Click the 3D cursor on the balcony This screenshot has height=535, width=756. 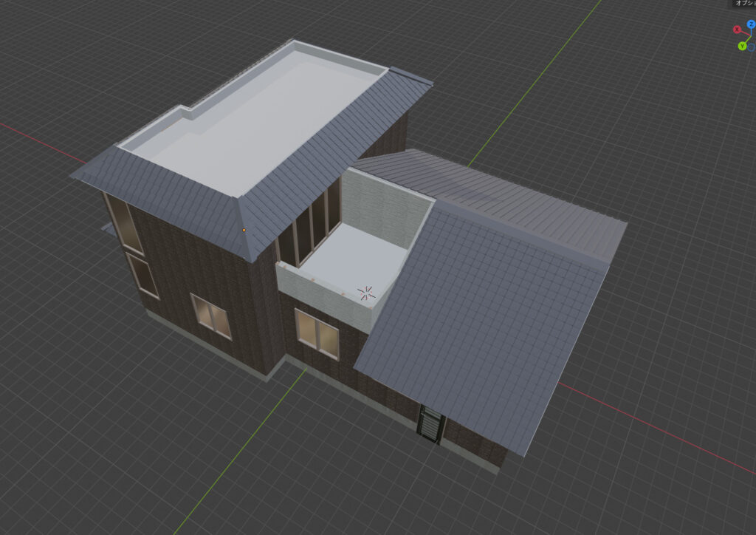[365, 293]
